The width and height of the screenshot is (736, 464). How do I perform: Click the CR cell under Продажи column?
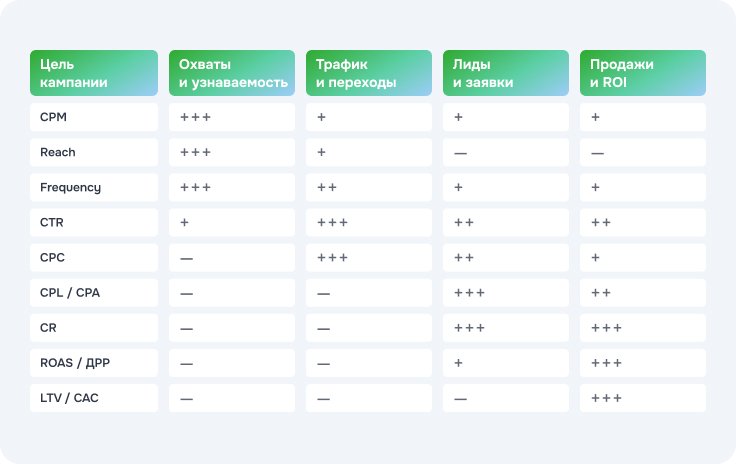tap(643, 328)
